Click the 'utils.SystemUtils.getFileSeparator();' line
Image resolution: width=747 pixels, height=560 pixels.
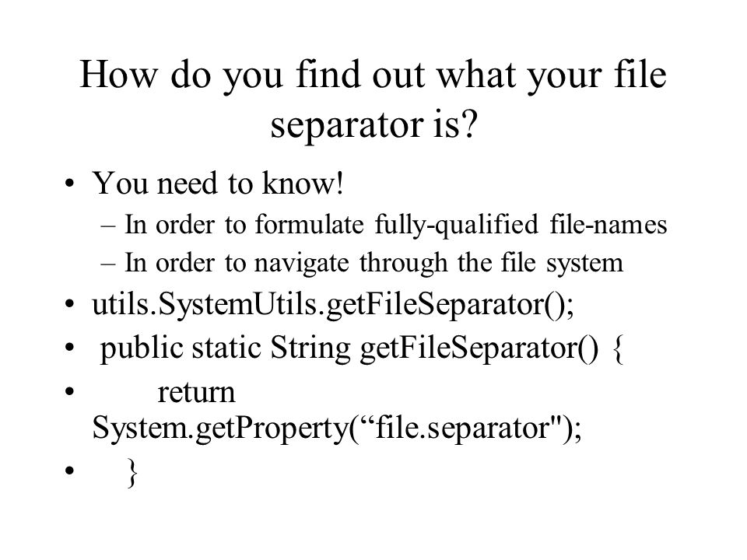pyautogui.click(x=333, y=305)
